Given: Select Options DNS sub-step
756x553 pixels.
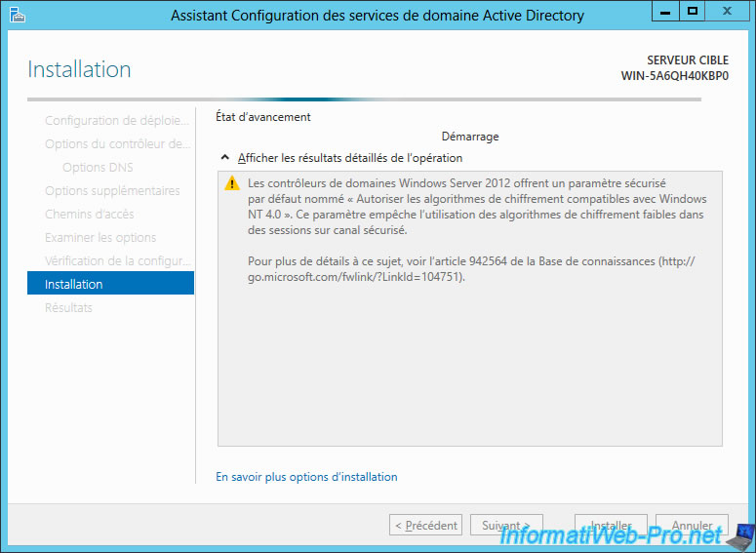Looking at the screenshot, I should coord(98,168).
